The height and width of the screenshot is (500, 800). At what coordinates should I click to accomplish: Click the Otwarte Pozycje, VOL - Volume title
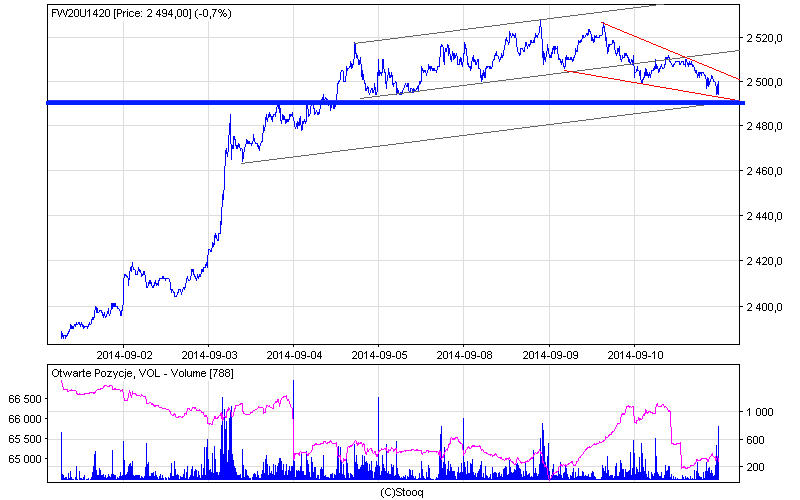click(142, 373)
